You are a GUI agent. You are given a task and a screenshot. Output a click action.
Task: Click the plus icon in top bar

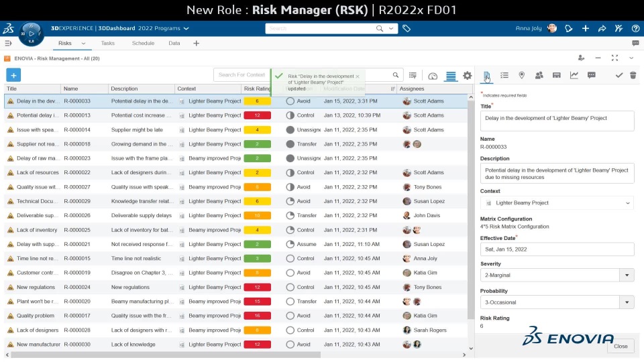click(586, 28)
